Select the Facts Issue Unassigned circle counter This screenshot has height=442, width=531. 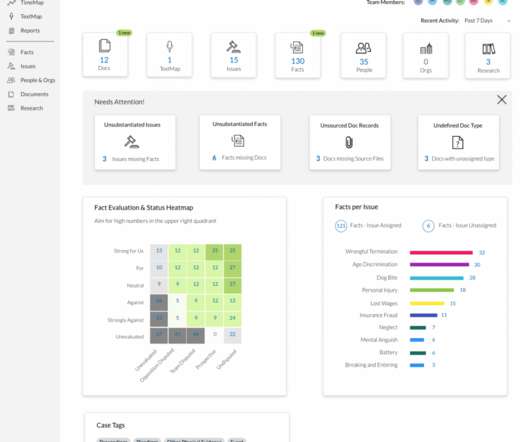(x=428, y=226)
